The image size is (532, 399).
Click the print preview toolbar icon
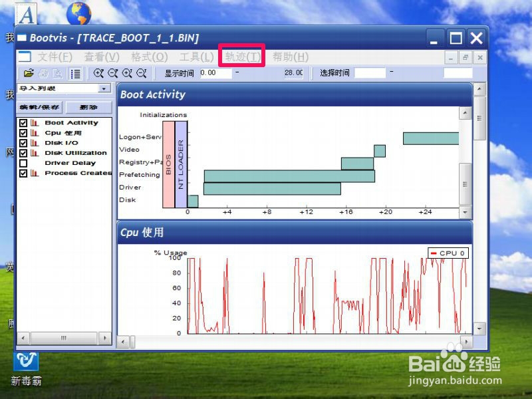tap(57, 73)
